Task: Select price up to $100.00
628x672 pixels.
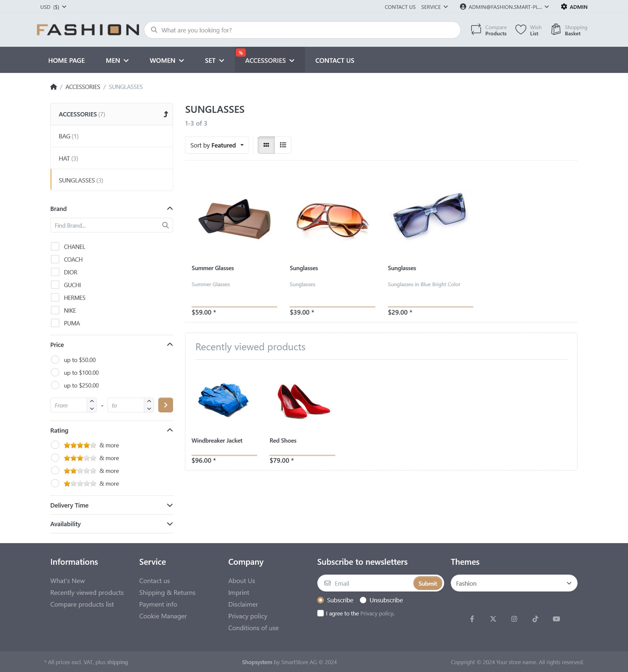Action: tap(55, 372)
